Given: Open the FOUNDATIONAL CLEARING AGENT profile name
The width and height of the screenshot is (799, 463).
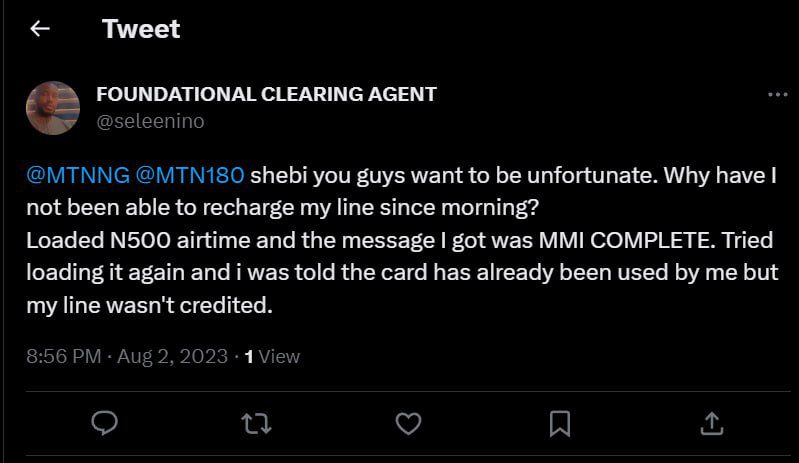Looking at the screenshot, I should point(266,95).
